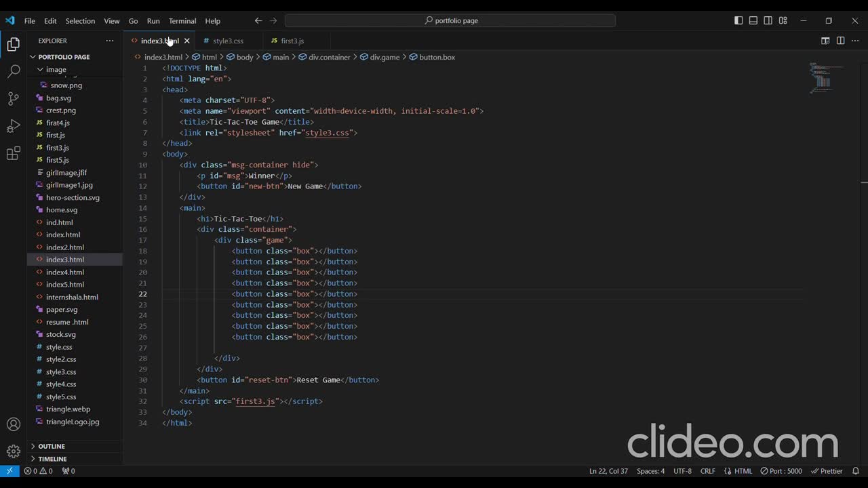Toggle the secondary side bar layout icon
The image size is (868, 488).
click(x=768, y=21)
